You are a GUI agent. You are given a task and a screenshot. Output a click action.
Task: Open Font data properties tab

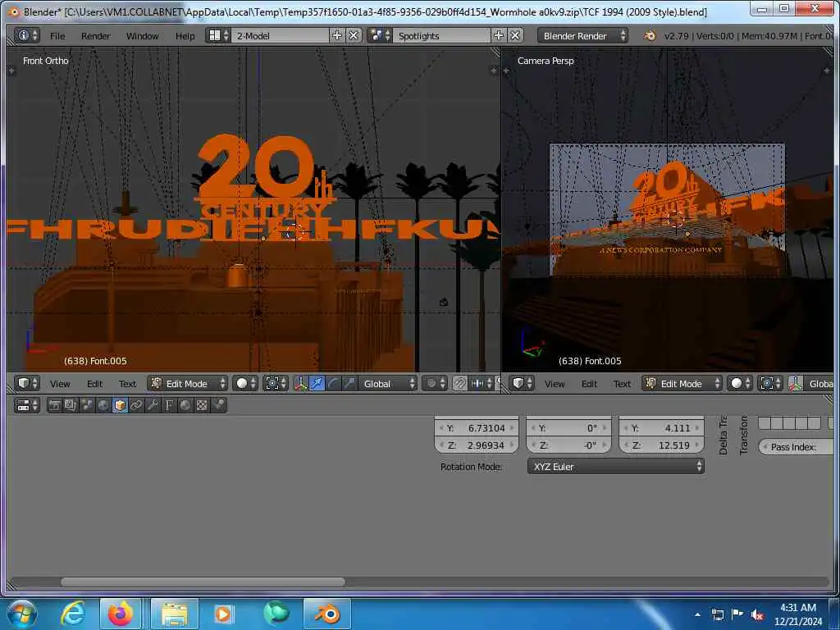coord(169,405)
